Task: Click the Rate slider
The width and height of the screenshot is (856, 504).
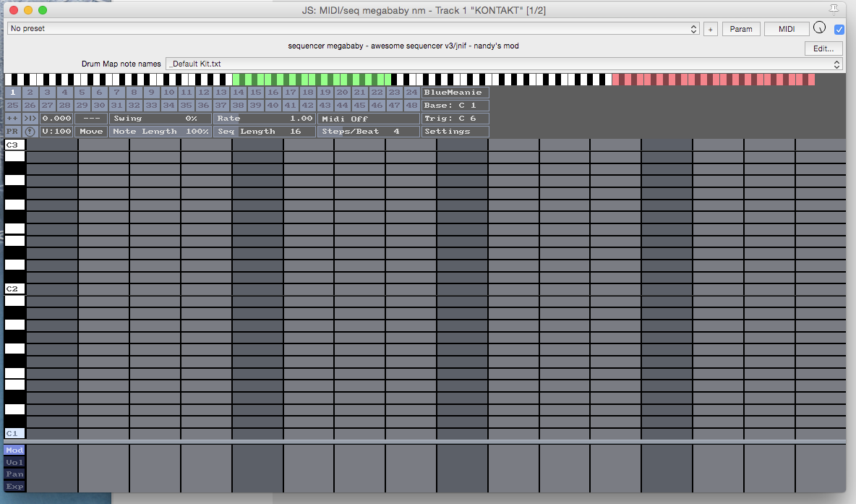Action: [x=265, y=119]
